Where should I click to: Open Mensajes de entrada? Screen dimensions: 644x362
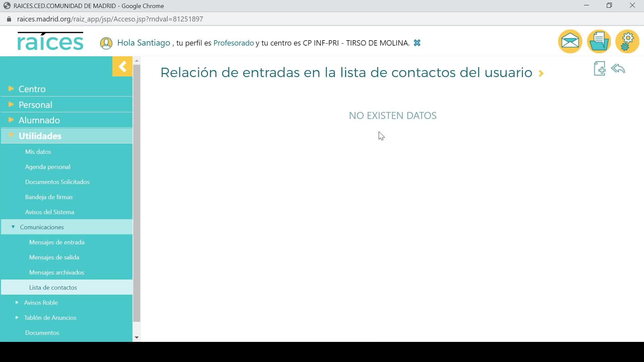(57, 242)
